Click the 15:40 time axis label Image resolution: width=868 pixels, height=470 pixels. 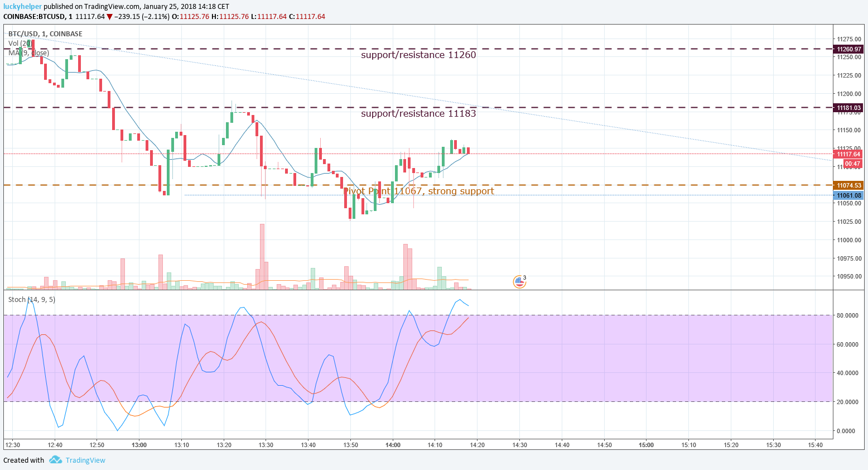[x=816, y=445]
